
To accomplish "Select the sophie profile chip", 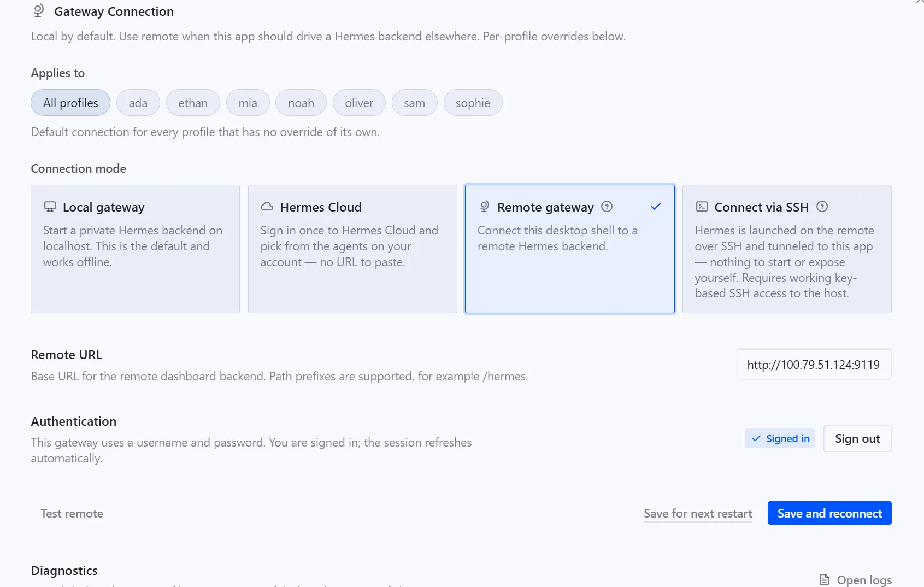I will (473, 103).
